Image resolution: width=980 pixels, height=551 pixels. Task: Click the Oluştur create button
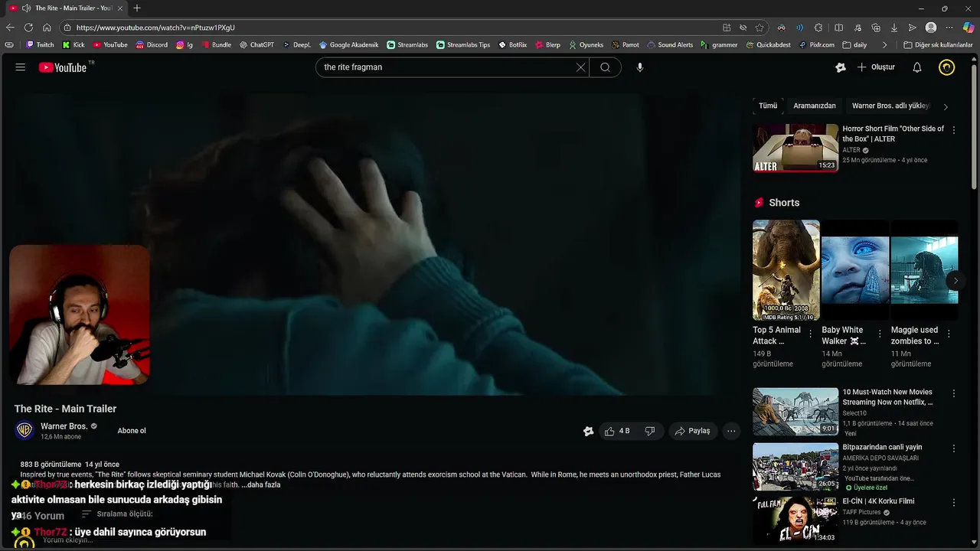click(876, 67)
